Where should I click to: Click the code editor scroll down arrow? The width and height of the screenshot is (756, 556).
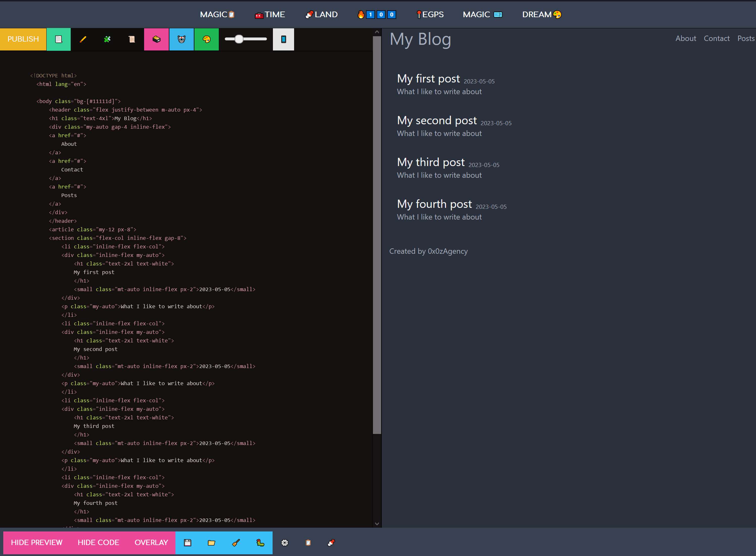pyautogui.click(x=377, y=524)
